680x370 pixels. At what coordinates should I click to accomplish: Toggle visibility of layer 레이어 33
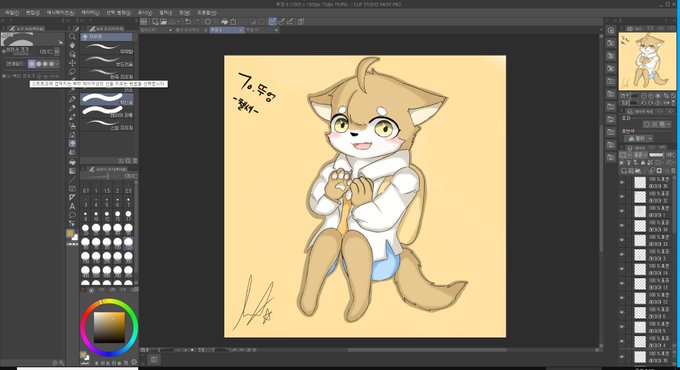click(621, 240)
